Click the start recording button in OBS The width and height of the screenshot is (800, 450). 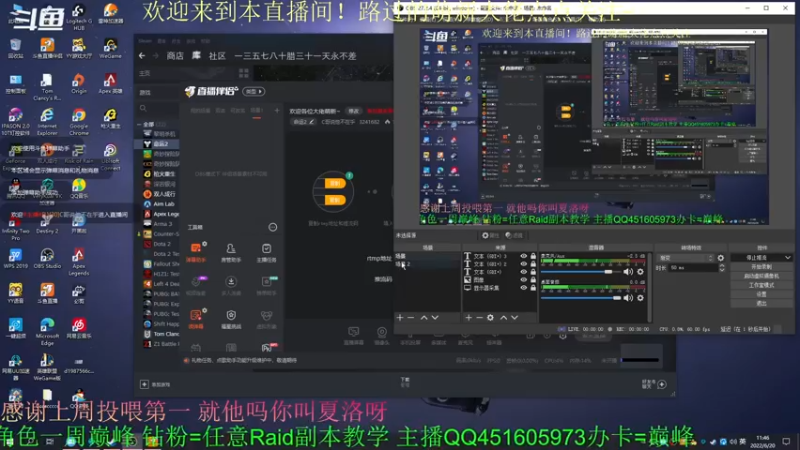(x=761, y=267)
